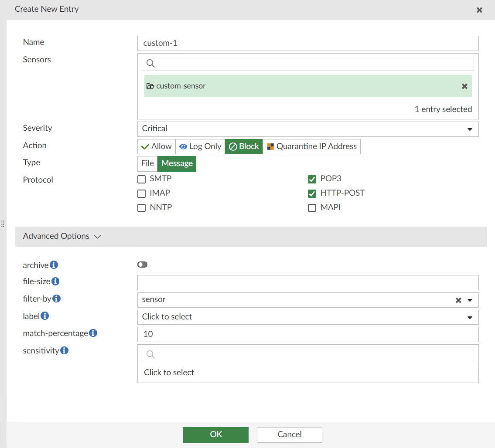Select the Quarantine IP Address action
This screenshot has width=495, height=448.
coord(311,146)
